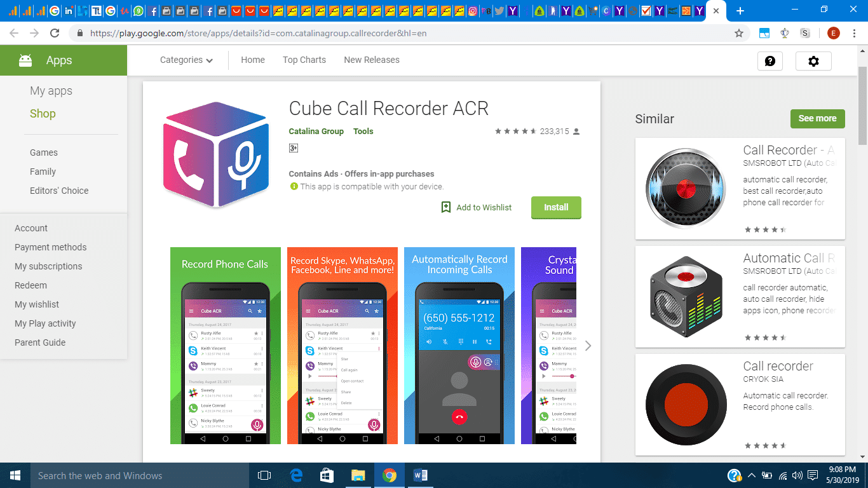Open Payment methods

click(51, 247)
